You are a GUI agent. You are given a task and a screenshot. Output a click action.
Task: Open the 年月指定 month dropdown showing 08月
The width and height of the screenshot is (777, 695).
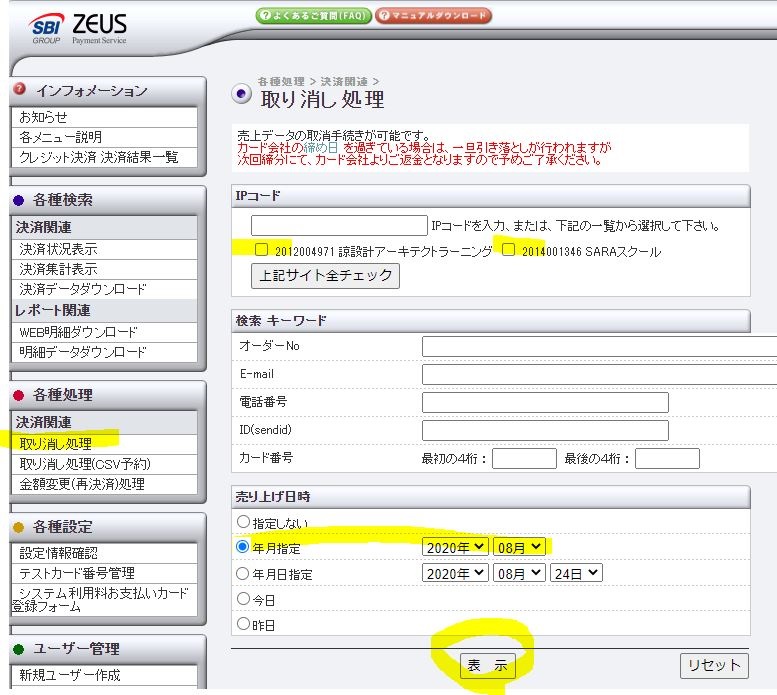519,547
